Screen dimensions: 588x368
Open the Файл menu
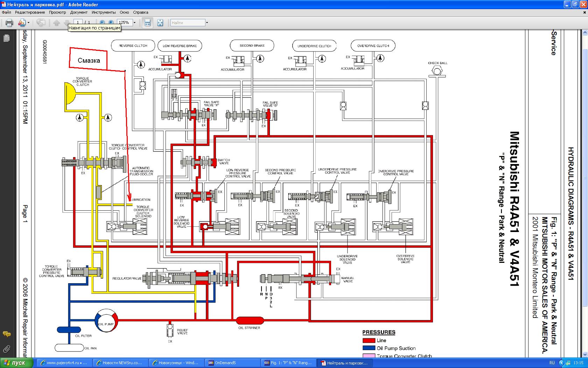pos(6,12)
